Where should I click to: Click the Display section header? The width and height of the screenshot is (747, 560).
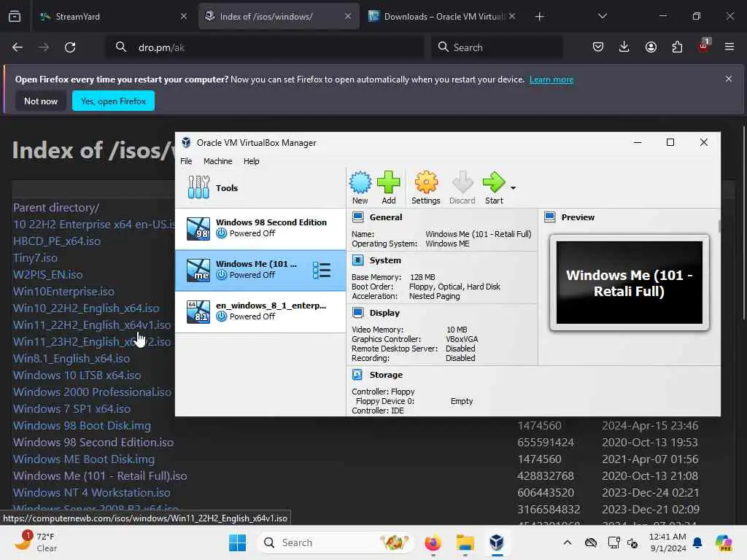[x=384, y=313]
